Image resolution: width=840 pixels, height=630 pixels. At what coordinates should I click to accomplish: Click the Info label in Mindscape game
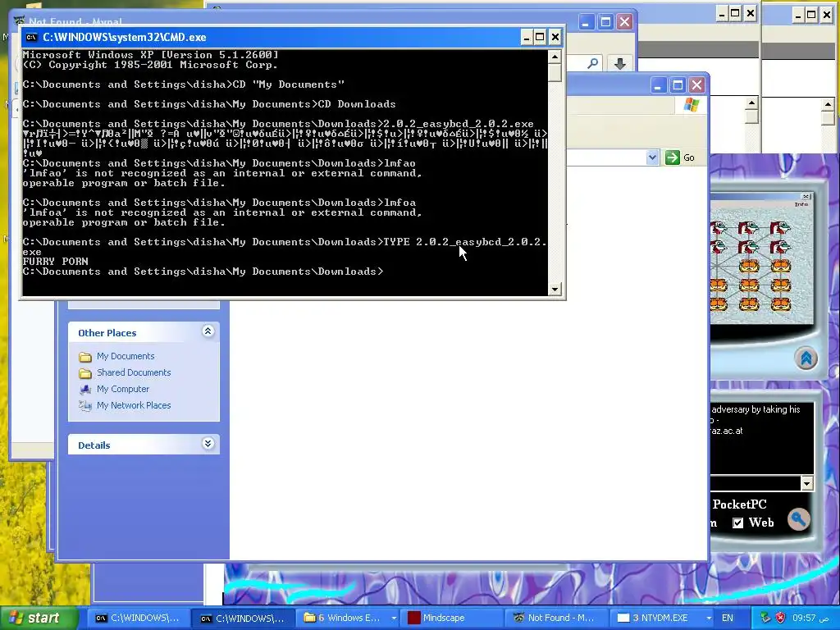[801, 204]
